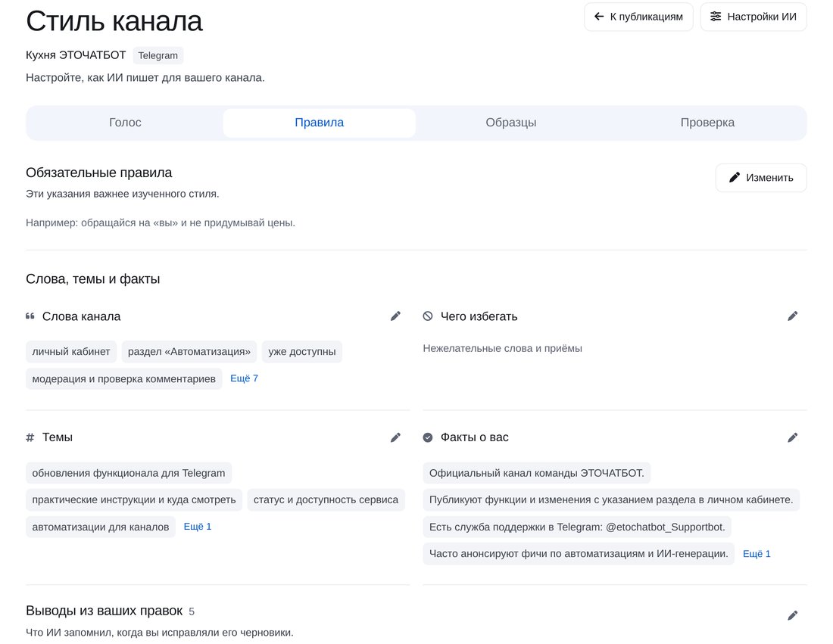Image resolution: width=833 pixels, height=644 pixels.
Task: Click the «Выводы из ваших правок» heading
Action: coord(105,611)
